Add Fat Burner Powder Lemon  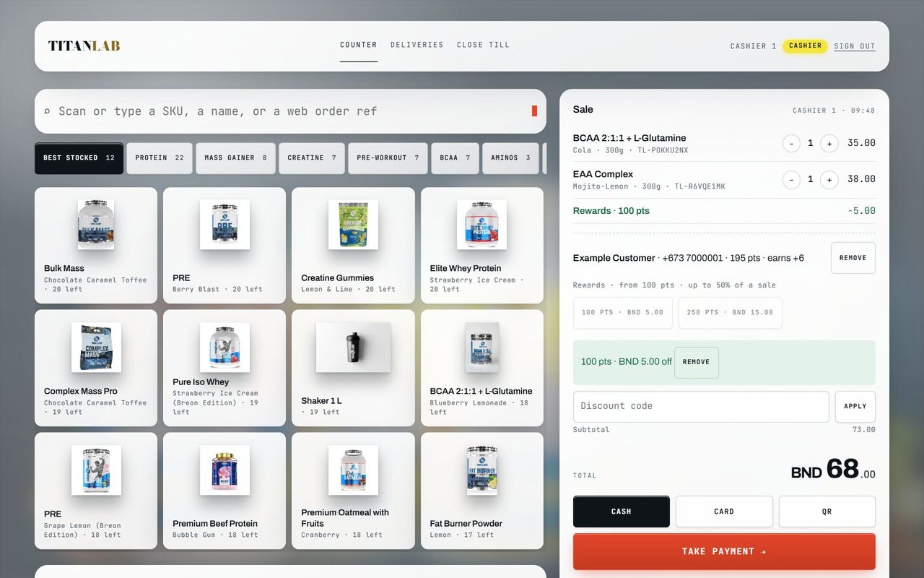coord(482,491)
